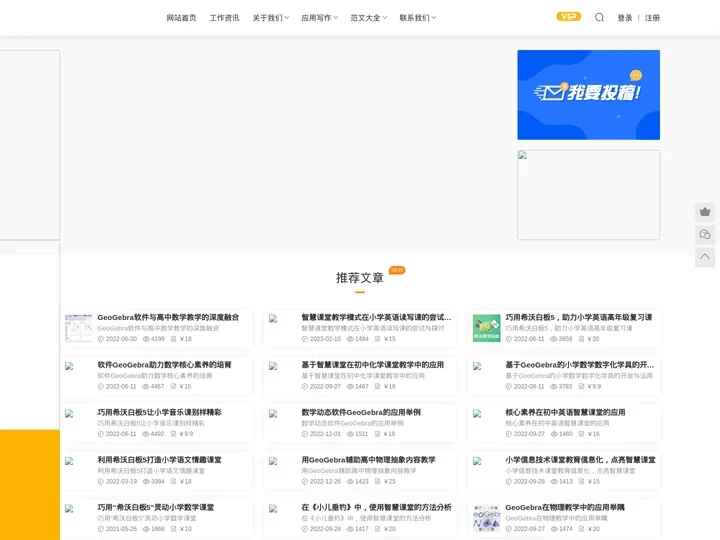Screen dimensions: 720x540
Task: Open article 小学信息技术课堂教育信息化，点亮智慧课堂
Action: [580, 460]
